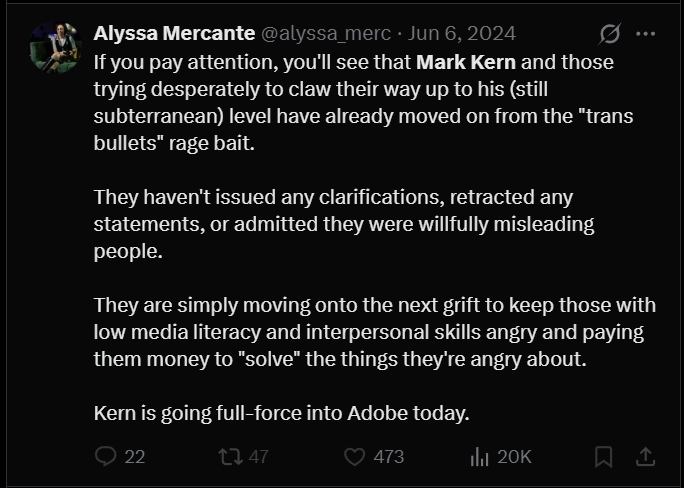Open the @alyssa_merc handle link
Screen dimensions: 684x488
pyautogui.click(x=326, y=34)
